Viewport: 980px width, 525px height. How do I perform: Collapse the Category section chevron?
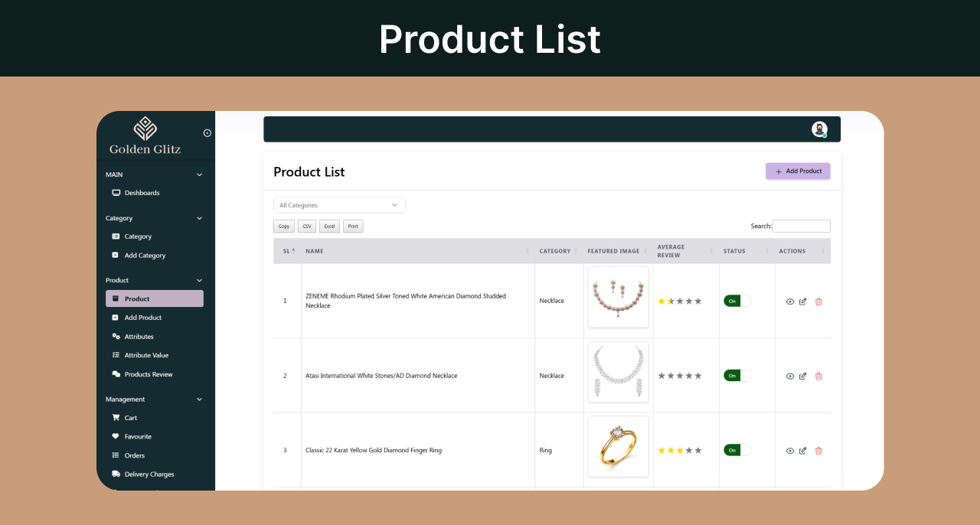(199, 218)
